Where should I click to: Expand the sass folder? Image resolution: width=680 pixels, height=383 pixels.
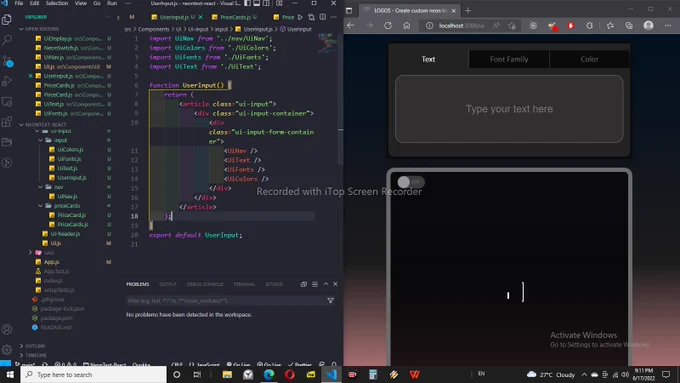click(49, 252)
